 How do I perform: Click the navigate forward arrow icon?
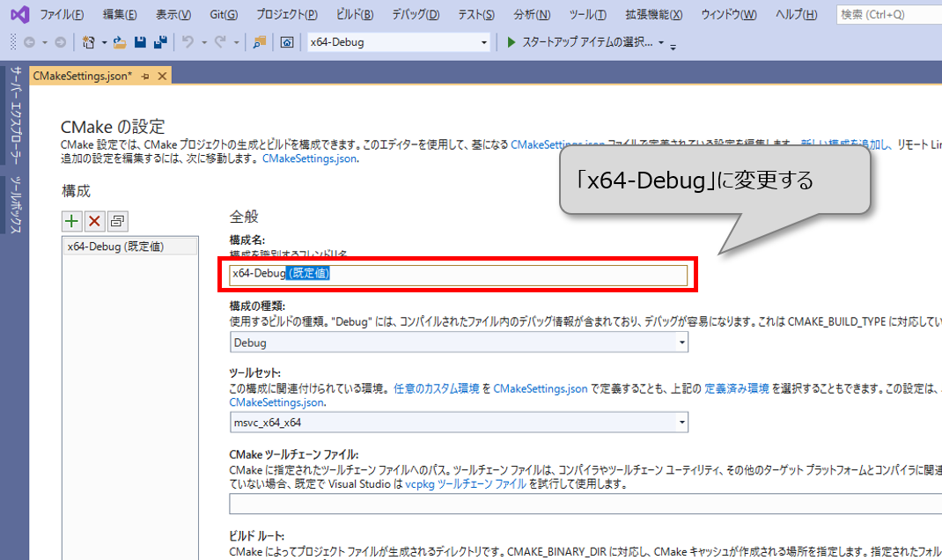60,42
